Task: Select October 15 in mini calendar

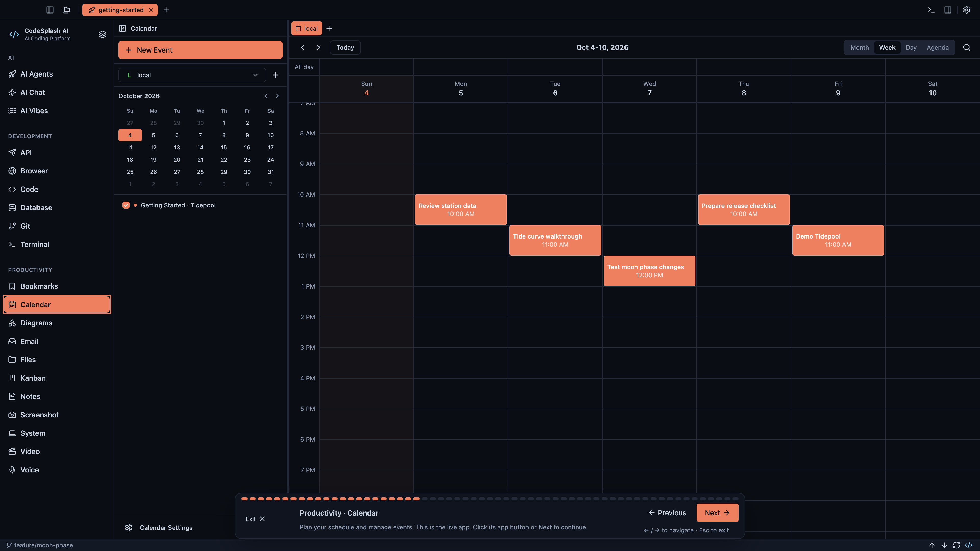Action: (x=224, y=147)
